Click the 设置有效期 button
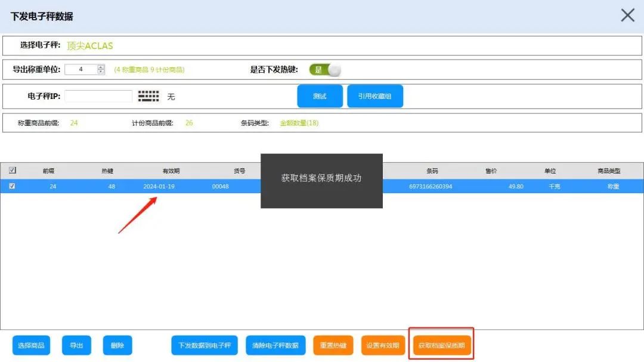This screenshot has width=644, height=362. 383,345
